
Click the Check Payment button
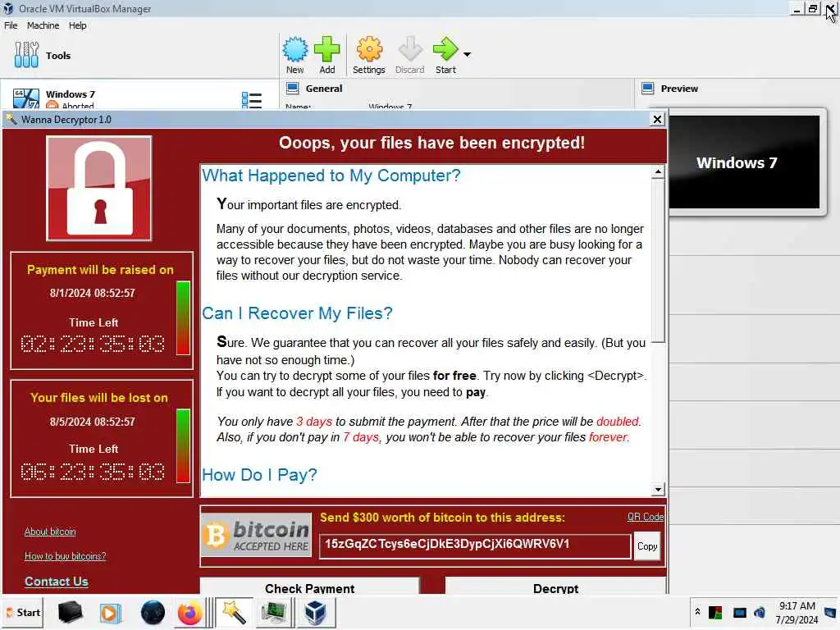tap(309, 586)
